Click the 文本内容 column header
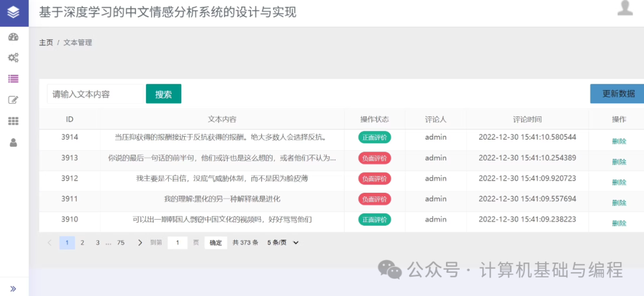Screen dimensions: 644x296 click(x=222, y=119)
